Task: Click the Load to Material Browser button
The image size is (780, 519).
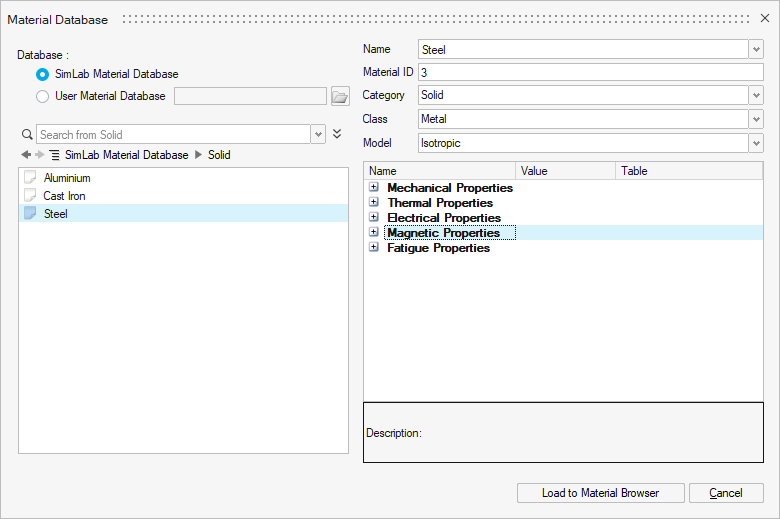Action: coord(600,493)
